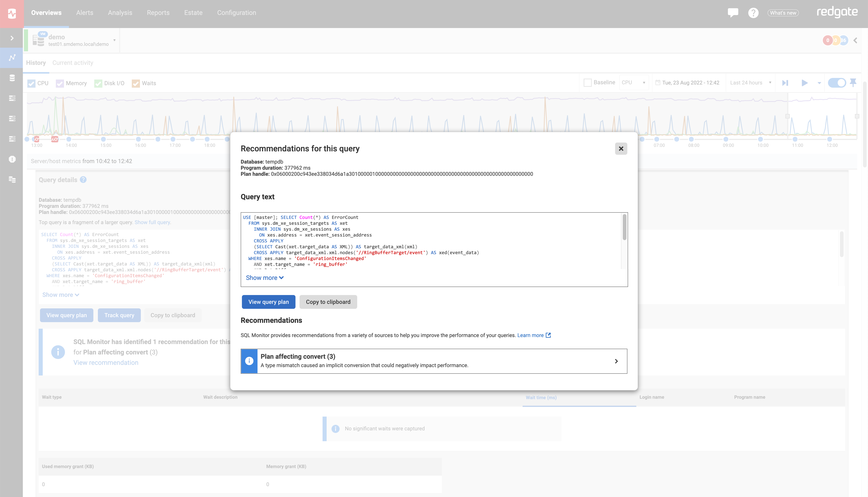This screenshot has width=868, height=497.
Task: Click the query text box scrollbar
Action: click(624, 227)
